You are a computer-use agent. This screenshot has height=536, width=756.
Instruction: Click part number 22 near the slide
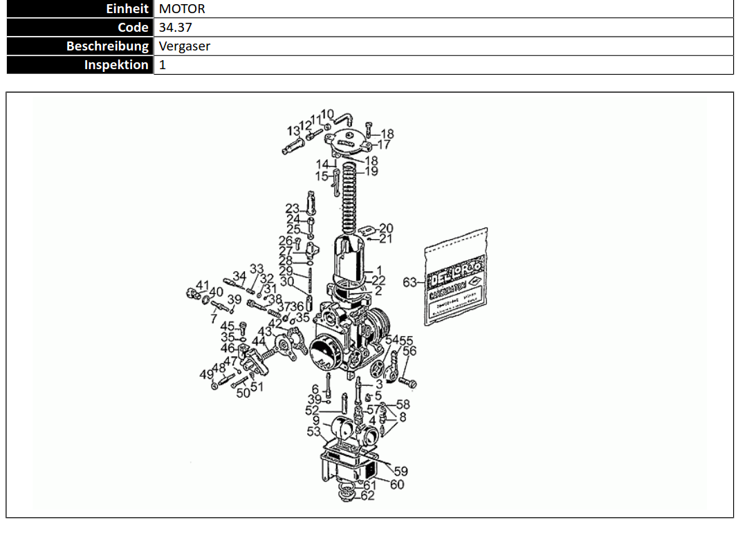[x=379, y=281]
